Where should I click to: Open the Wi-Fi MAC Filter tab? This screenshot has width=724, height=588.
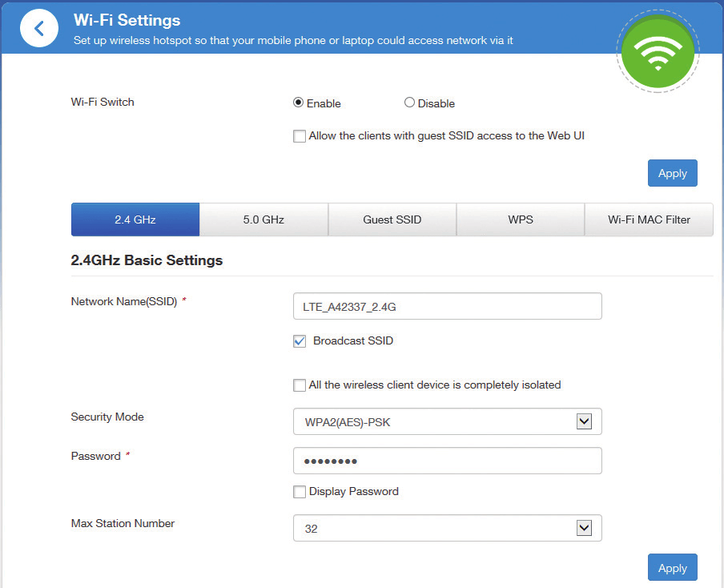pyautogui.click(x=649, y=219)
